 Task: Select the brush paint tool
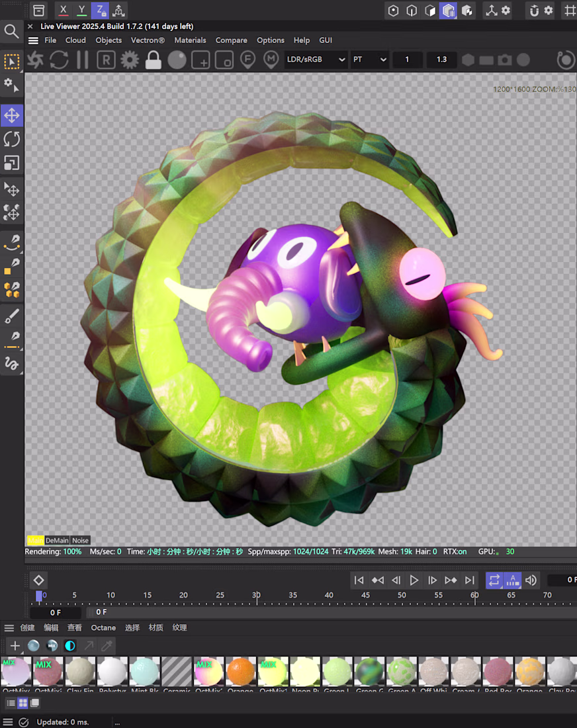[12, 316]
